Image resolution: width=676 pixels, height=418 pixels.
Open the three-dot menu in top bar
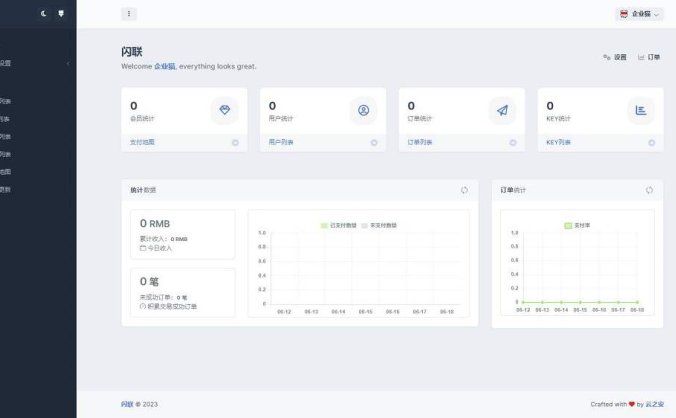[x=129, y=14]
